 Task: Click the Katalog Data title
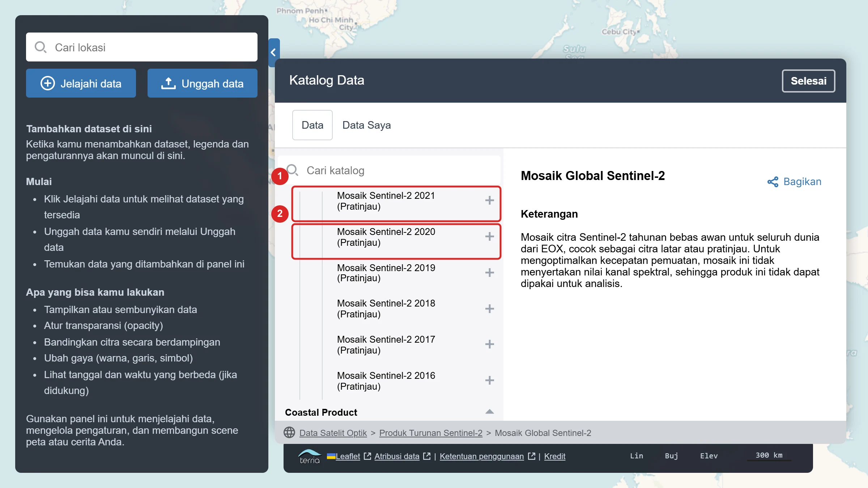[327, 80]
